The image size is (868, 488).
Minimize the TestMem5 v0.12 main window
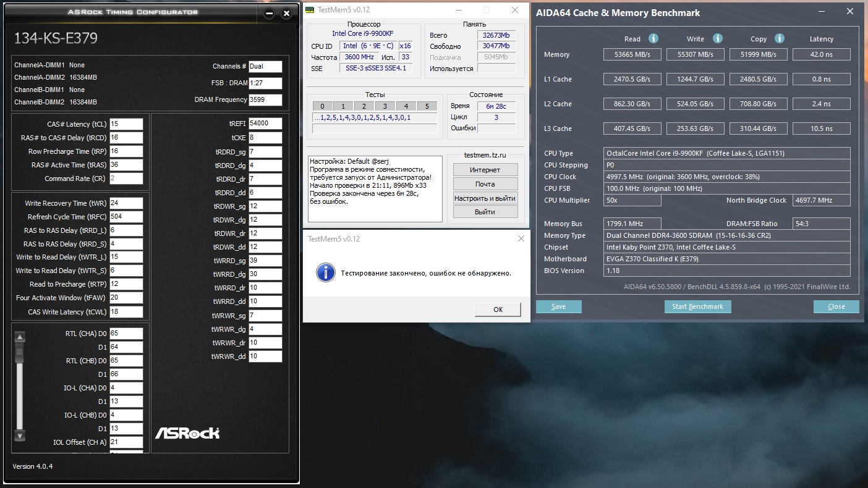click(x=458, y=10)
